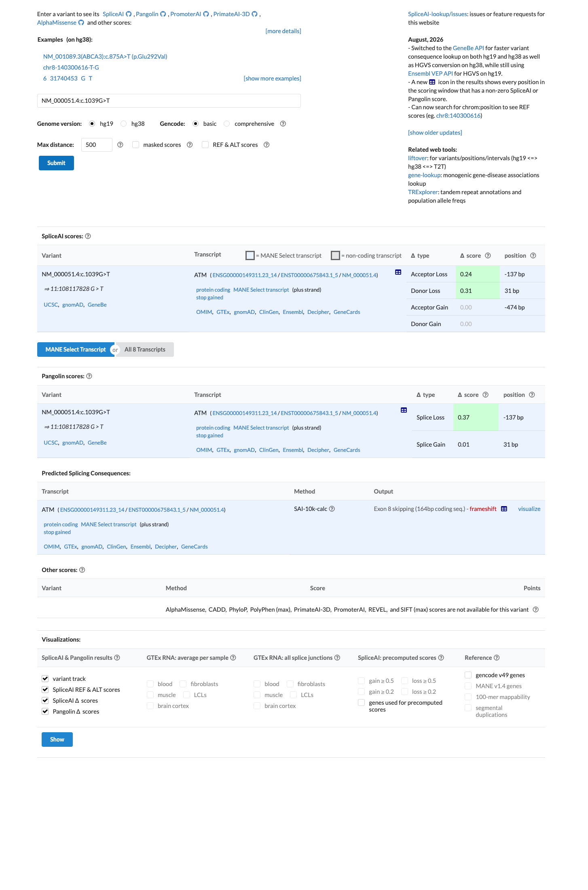Select hg38 genome version
The image size is (588, 890).
click(124, 124)
